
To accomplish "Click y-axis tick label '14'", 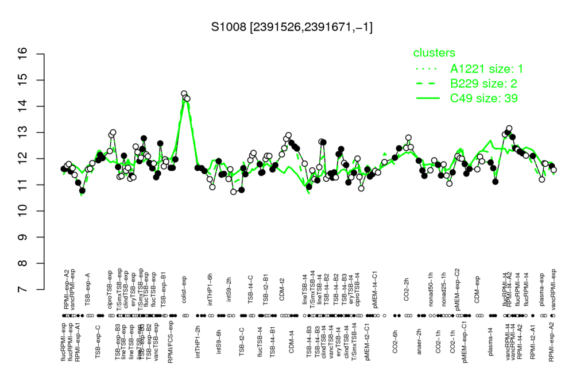I will tap(23, 106).
